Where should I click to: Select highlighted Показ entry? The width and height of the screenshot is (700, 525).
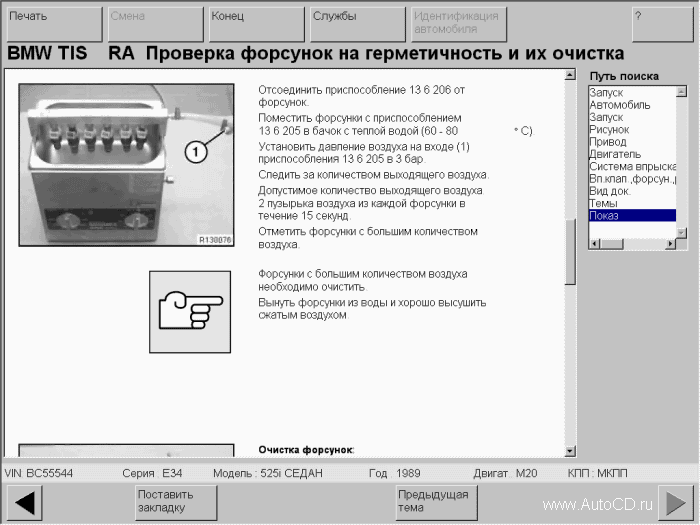pyautogui.click(x=632, y=216)
